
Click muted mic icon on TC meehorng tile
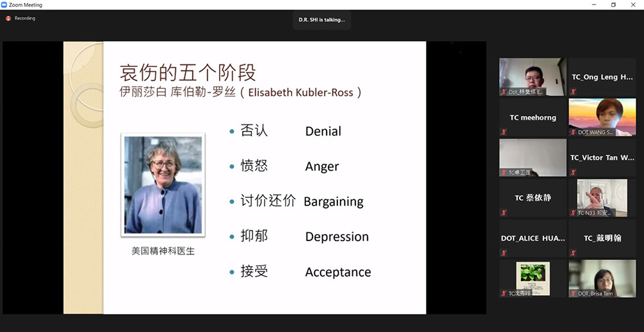(x=504, y=132)
